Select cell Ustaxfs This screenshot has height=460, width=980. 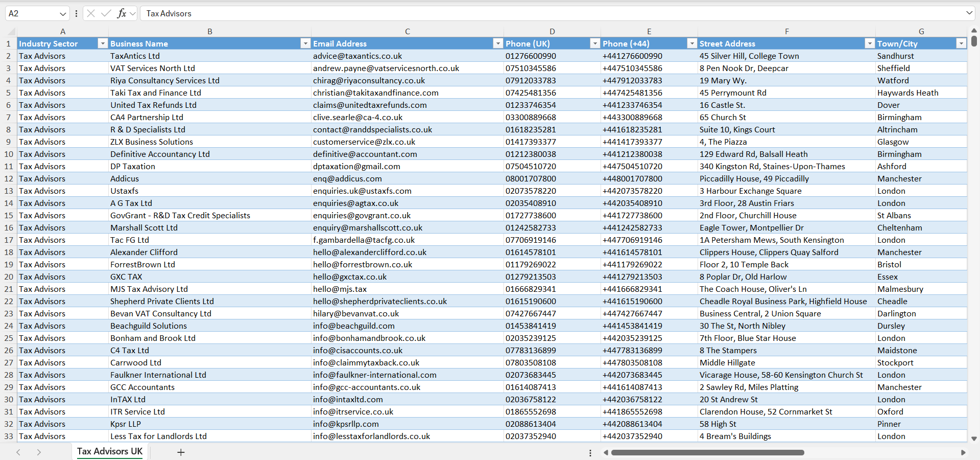tap(210, 191)
